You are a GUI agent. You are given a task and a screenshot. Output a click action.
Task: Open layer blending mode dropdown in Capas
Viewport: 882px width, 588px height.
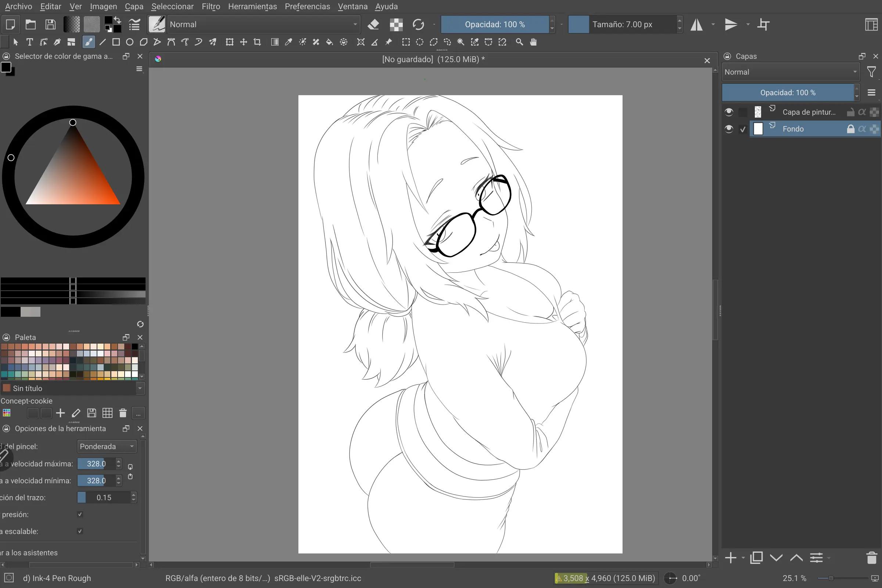(x=790, y=72)
